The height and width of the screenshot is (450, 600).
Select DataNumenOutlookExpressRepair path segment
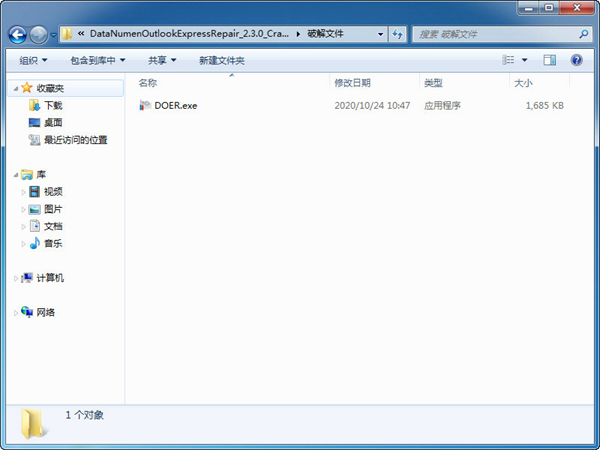click(x=189, y=34)
